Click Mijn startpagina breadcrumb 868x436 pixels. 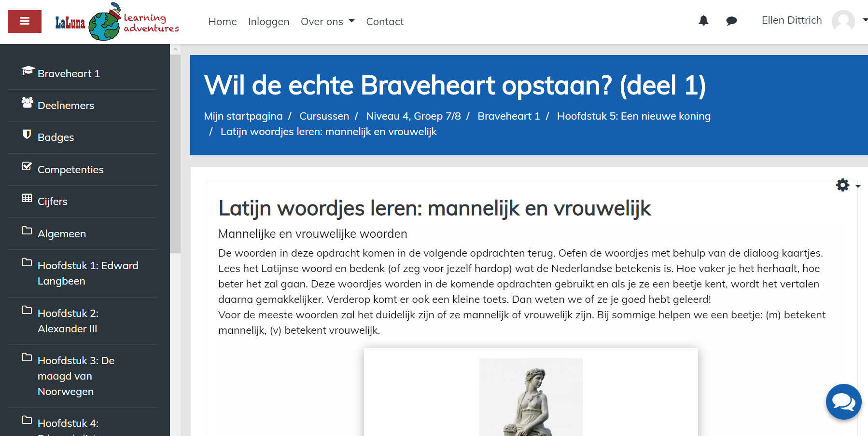tap(243, 116)
